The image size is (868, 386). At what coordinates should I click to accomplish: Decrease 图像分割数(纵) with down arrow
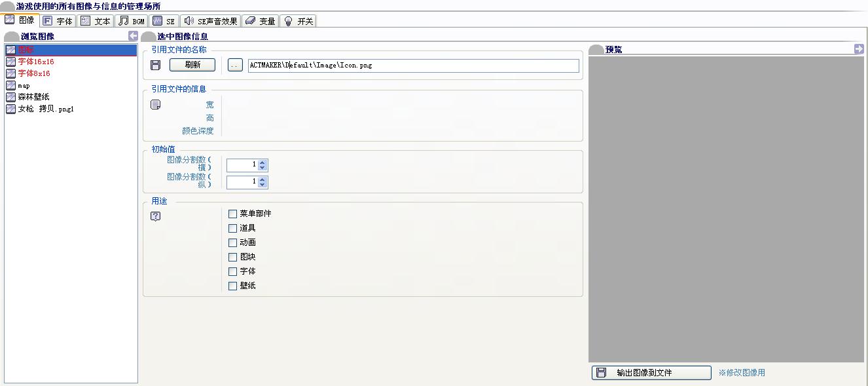point(262,185)
